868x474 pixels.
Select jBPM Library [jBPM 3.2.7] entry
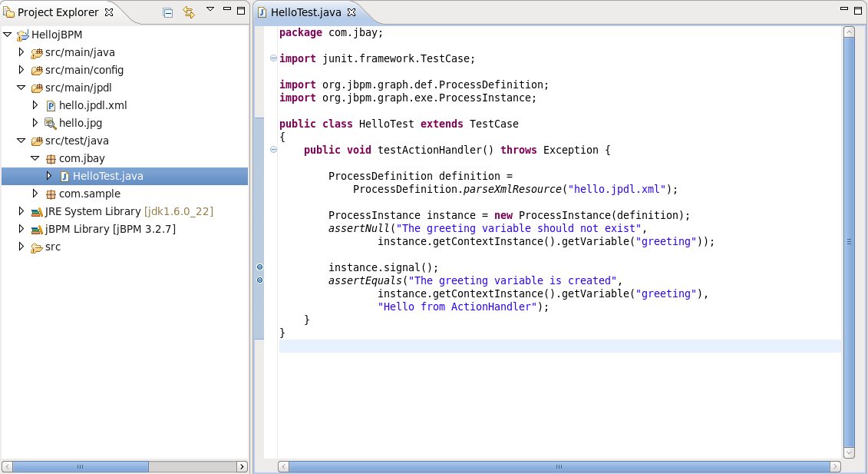click(x=111, y=229)
